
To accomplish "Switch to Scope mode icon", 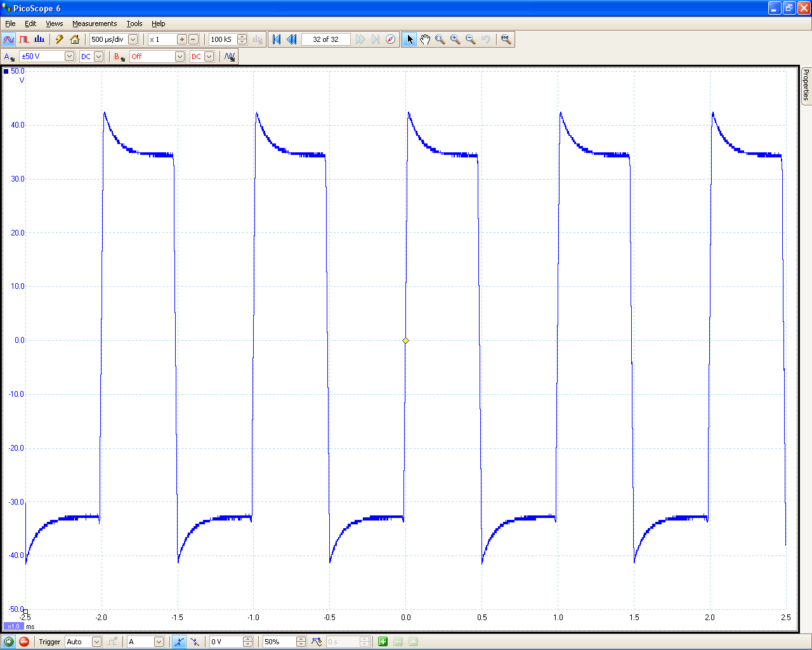I will tap(9, 39).
